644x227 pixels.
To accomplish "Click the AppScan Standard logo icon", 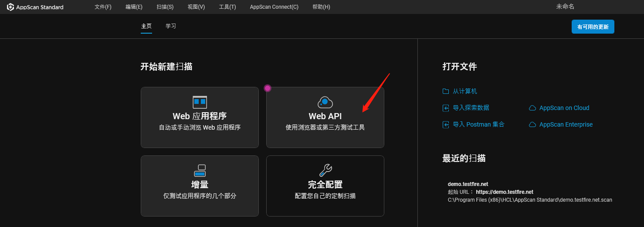I will click(x=10, y=7).
